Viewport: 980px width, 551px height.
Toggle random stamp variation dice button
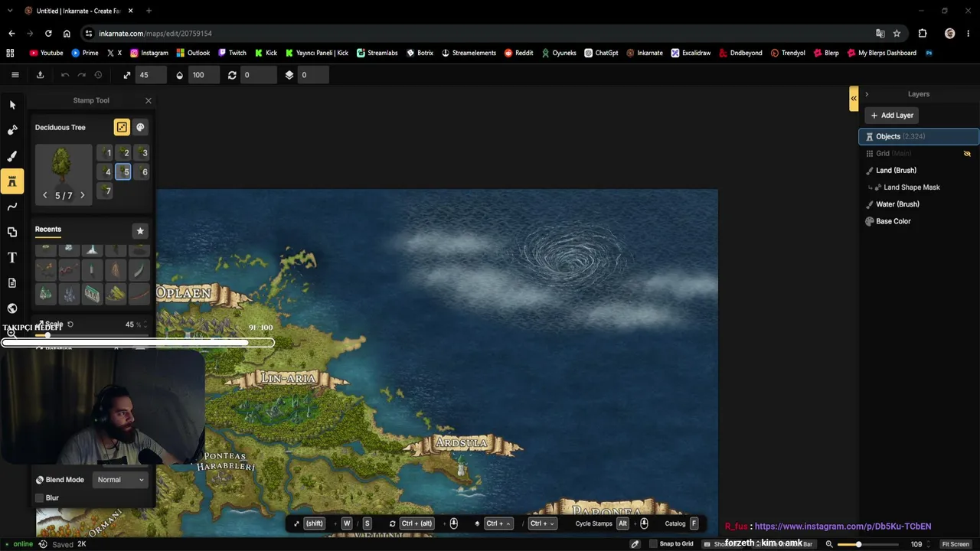(x=122, y=127)
